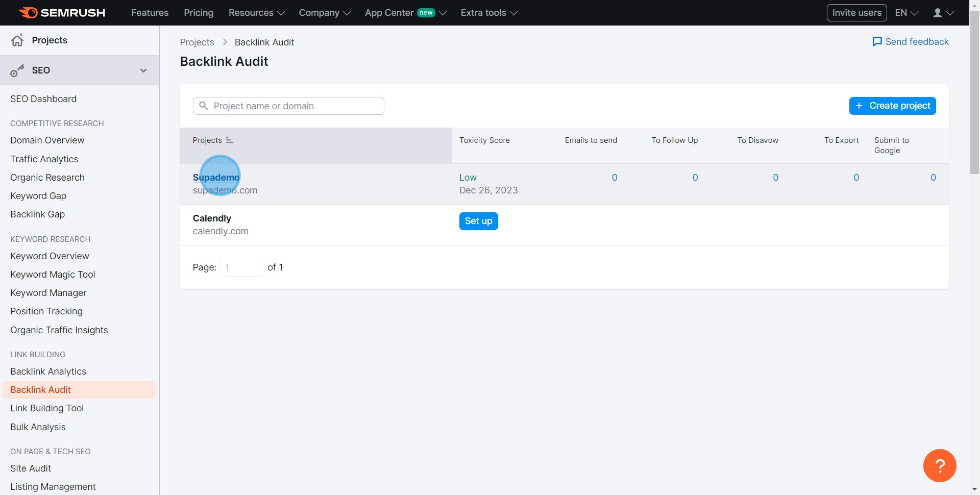980x495 pixels.
Task: Click the Low toxicity score for Supademo
Action: [x=468, y=178]
